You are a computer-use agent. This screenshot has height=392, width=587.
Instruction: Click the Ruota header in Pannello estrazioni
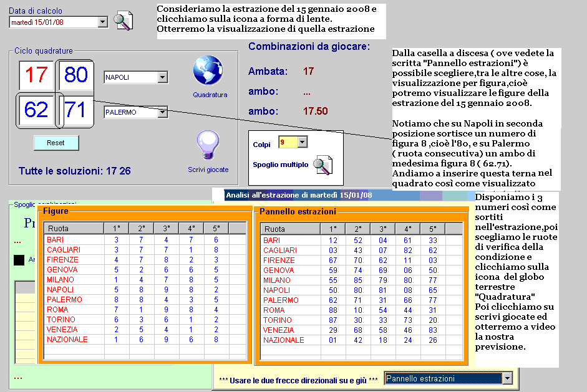(291, 229)
